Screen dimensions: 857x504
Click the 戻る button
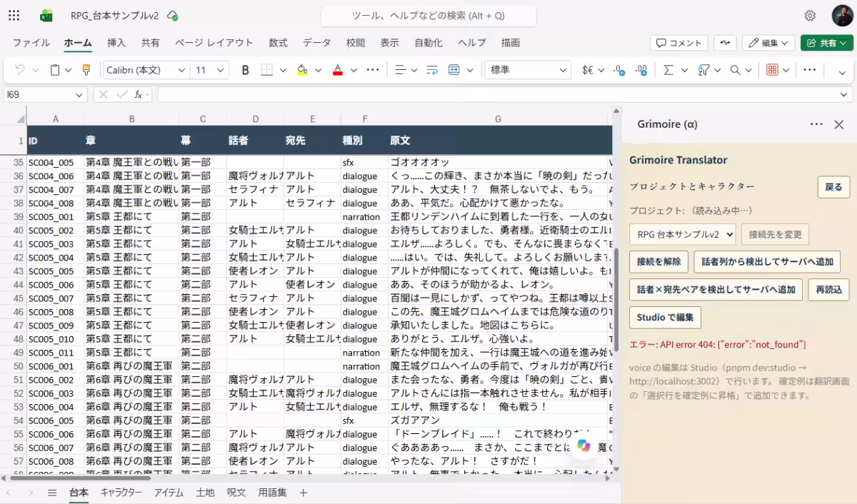833,187
